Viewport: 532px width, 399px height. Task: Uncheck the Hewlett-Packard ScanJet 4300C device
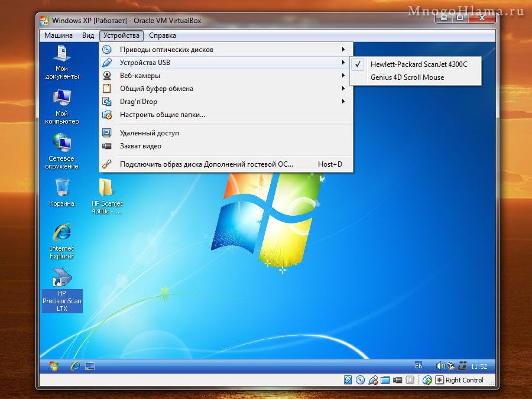pos(416,64)
